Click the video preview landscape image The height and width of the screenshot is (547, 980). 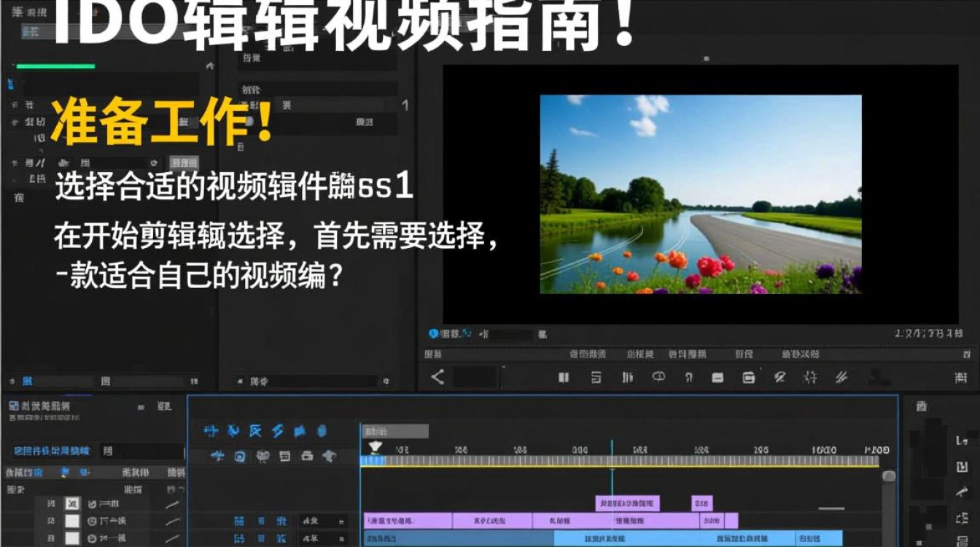click(701, 194)
